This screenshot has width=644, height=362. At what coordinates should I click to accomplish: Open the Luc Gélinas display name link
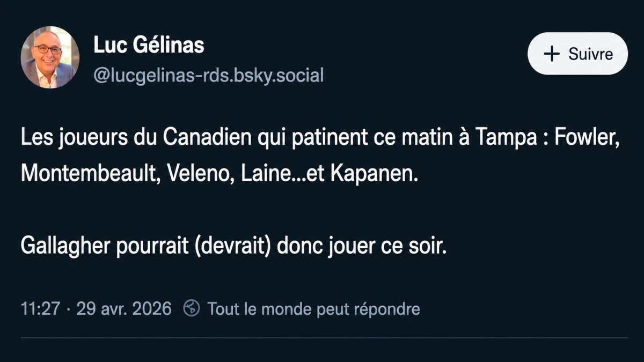point(149,46)
